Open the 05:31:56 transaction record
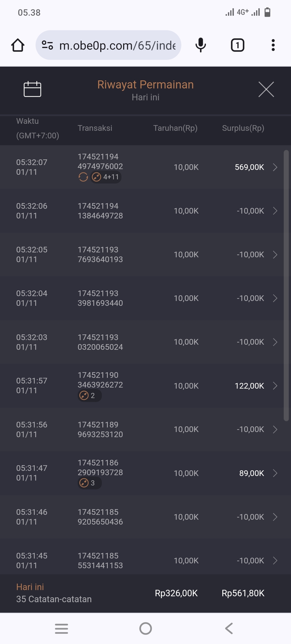 tap(145, 430)
